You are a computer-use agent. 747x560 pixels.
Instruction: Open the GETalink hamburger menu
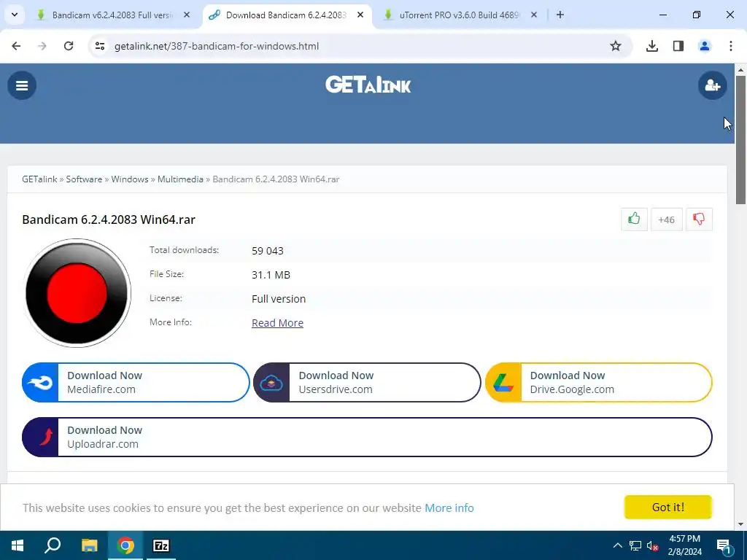[22, 85]
